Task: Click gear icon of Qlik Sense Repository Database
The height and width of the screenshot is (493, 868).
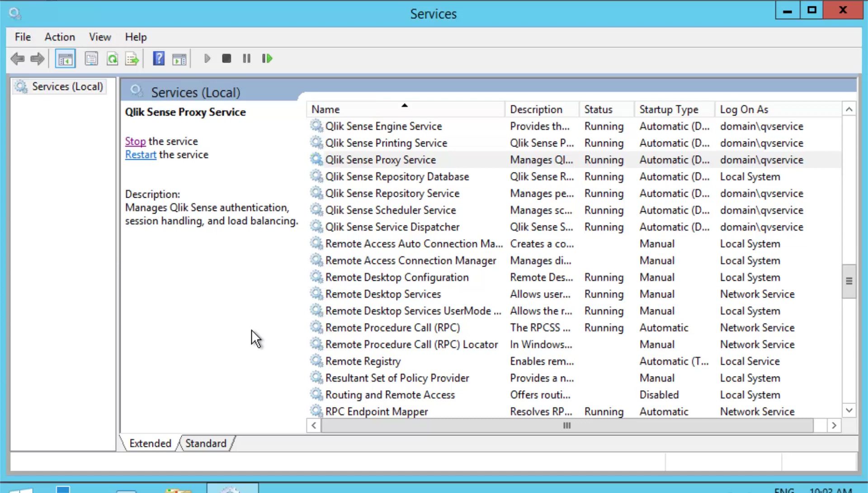Action: point(316,176)
